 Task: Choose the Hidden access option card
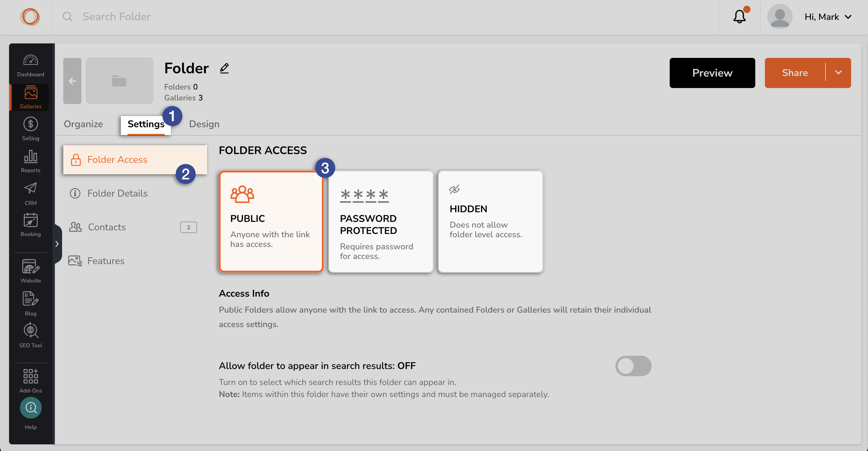pos(490,222)
